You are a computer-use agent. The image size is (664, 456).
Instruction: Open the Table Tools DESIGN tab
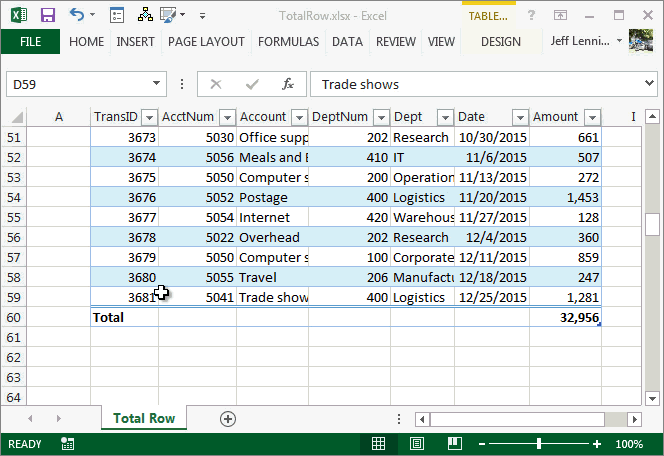(501, 41)
